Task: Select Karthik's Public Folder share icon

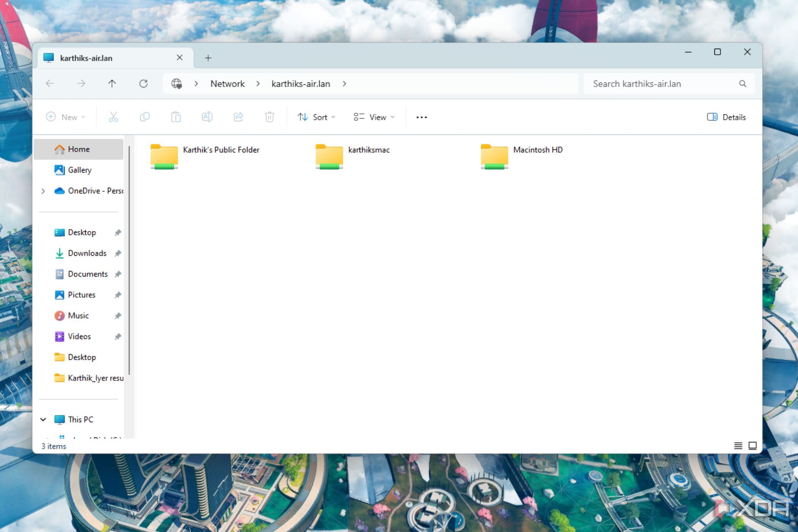Action: tap(164, 156)
